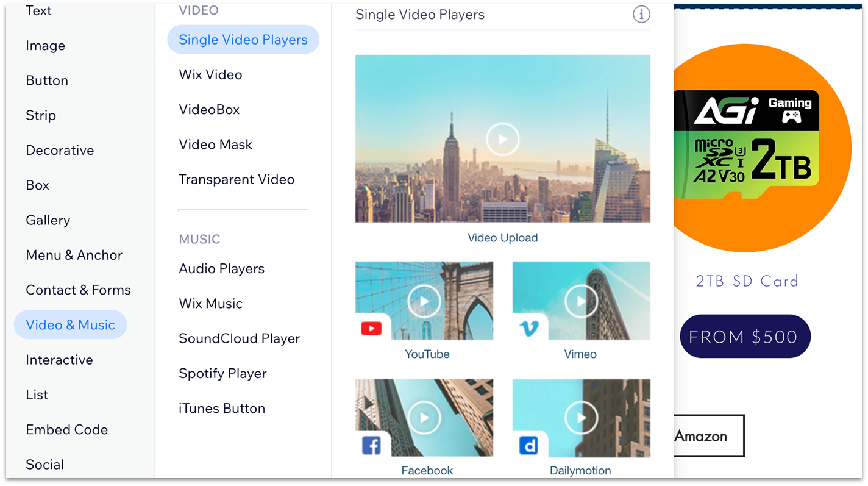Click the 2TB SD Card product link
Viewport: 868px width, 486px height.
pos(747,281)
